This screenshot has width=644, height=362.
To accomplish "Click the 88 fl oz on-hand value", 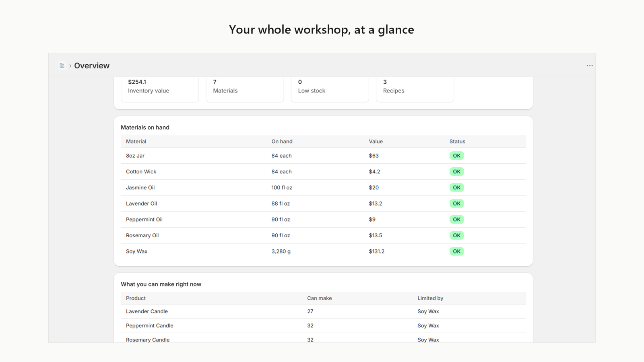I will (x=281, y=204).
